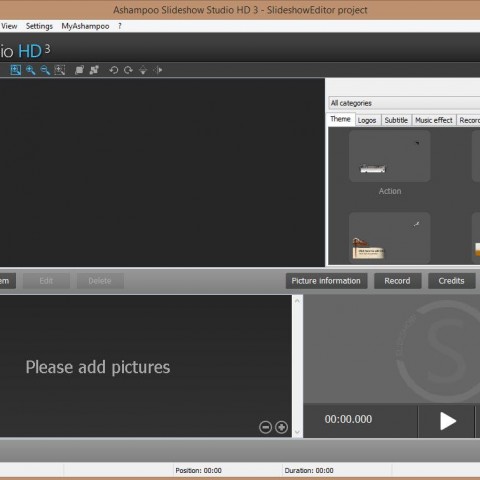
Task: Open the Settings menu
Action: coord(39,26)
